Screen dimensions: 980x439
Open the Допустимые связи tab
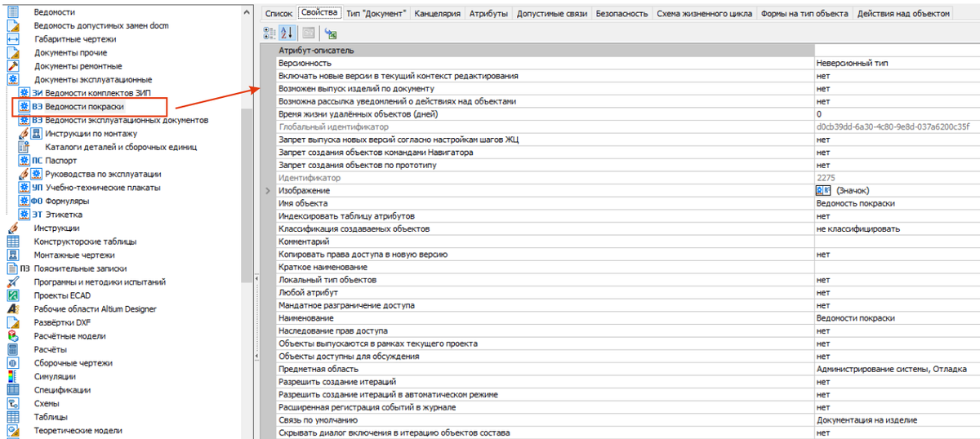tap(552, 13)
